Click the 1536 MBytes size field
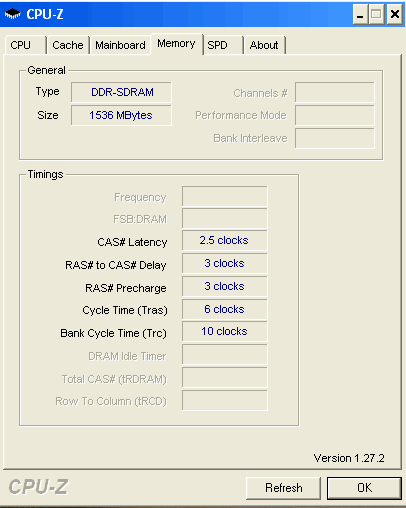The image size is (406, 508). 121,115
